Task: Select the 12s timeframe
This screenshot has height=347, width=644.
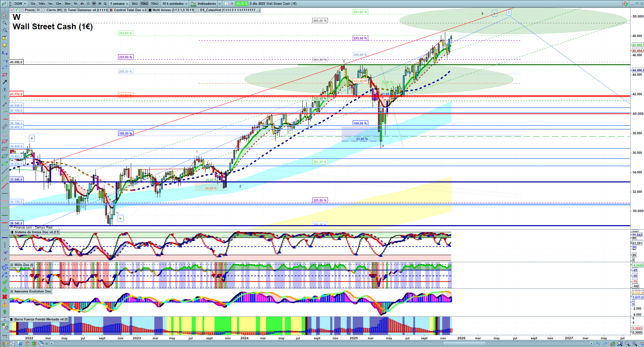Action: 33,4
